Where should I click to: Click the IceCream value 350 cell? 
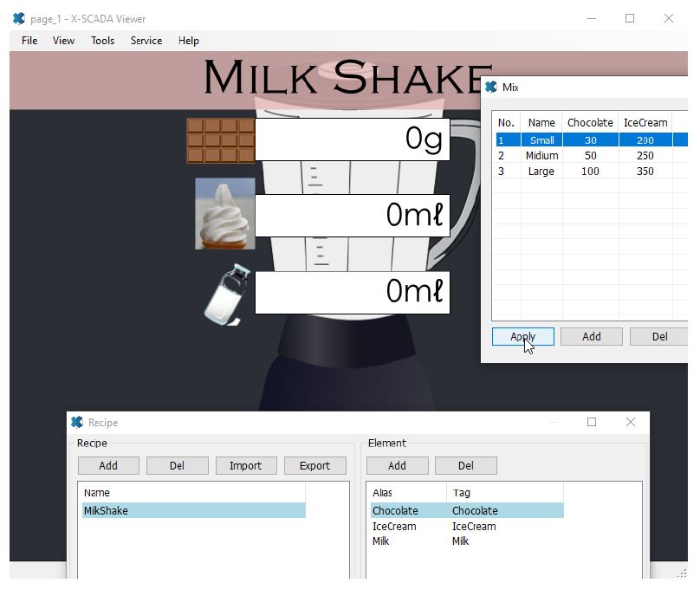tap(645, 171)
